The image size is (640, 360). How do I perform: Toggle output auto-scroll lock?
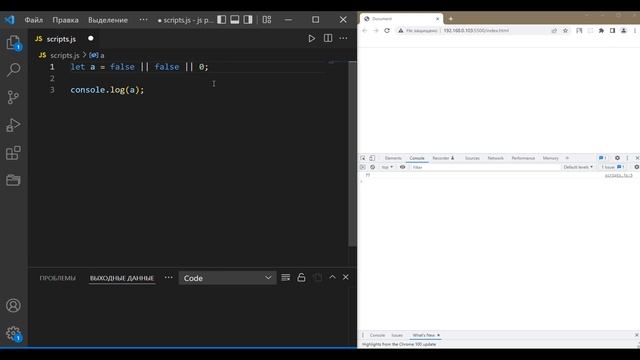301,278
